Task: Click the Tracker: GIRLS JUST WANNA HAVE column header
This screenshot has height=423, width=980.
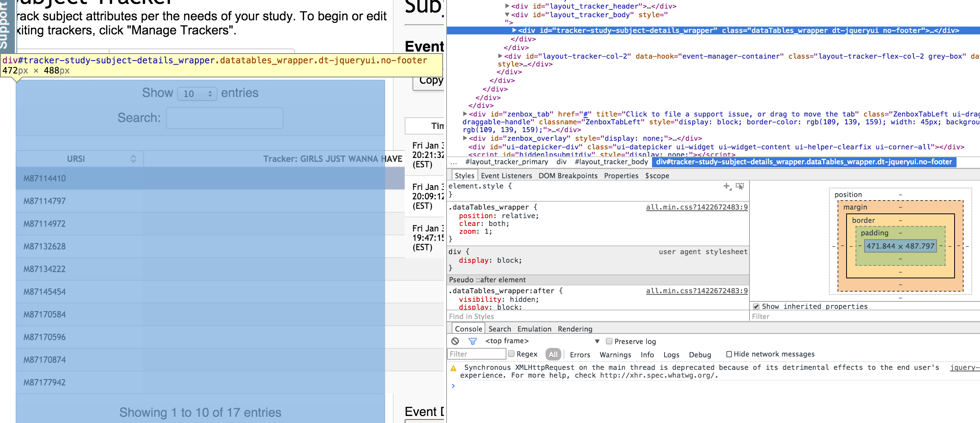Action: [x=274, y=159]
